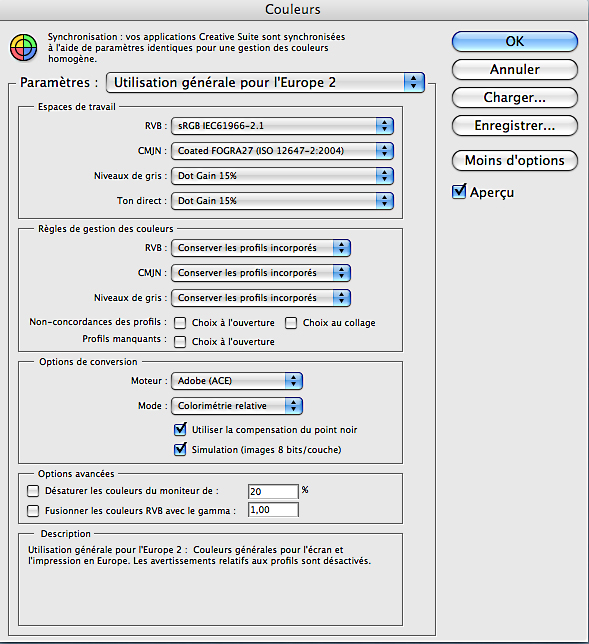Enable Profils manquants Choix à l'ouverture checkbox
The height and width of the screenshot is (644, 589).
click(180, 342)
